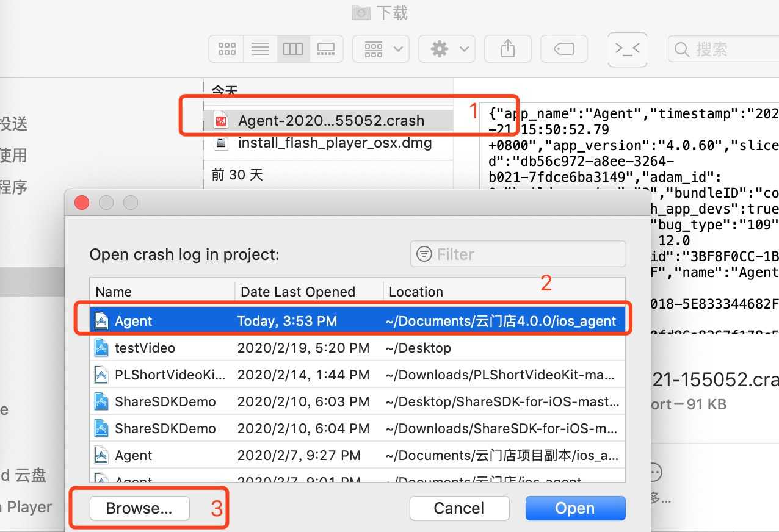The height and width of the screenshot is (532, 779).
Task: Click the PLShortVideoKit Xcode project icon
Action: pos(101,375)
